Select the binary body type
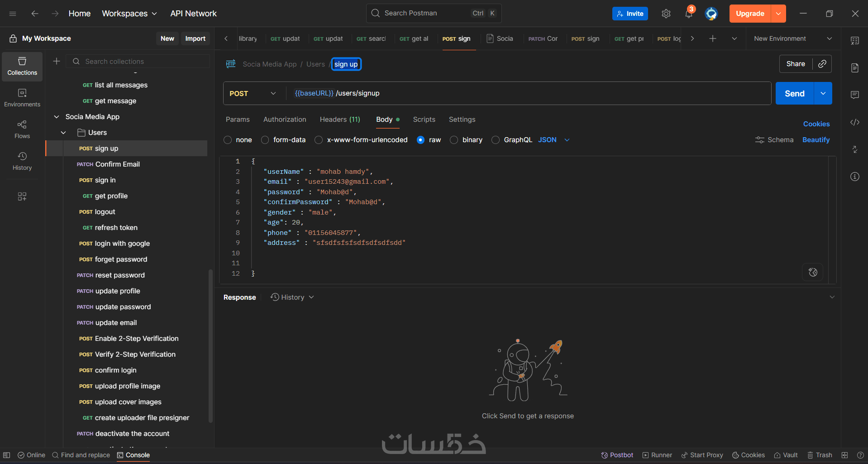The width and height of the screenshot is (868, 464). pyautogui.click(x=454, y=140)
